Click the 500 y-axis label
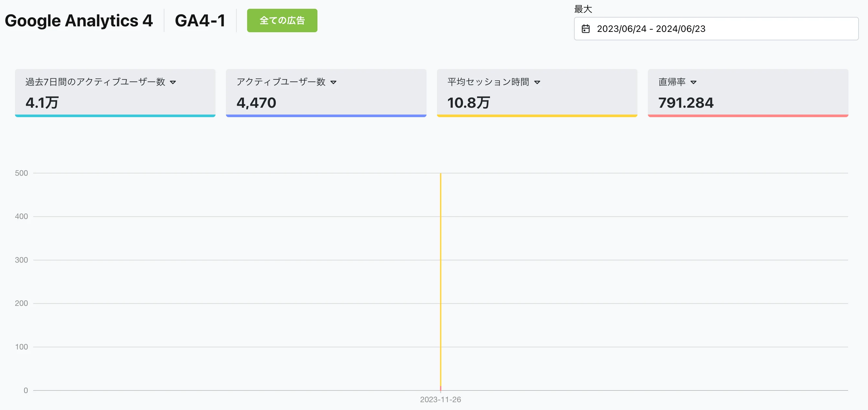 [x=21, y=173]
